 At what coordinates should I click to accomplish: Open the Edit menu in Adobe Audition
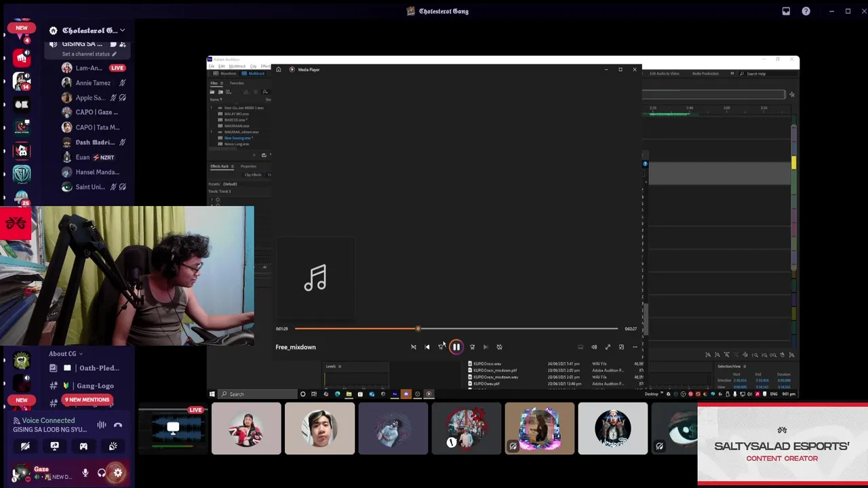click(x=222, y=66)
